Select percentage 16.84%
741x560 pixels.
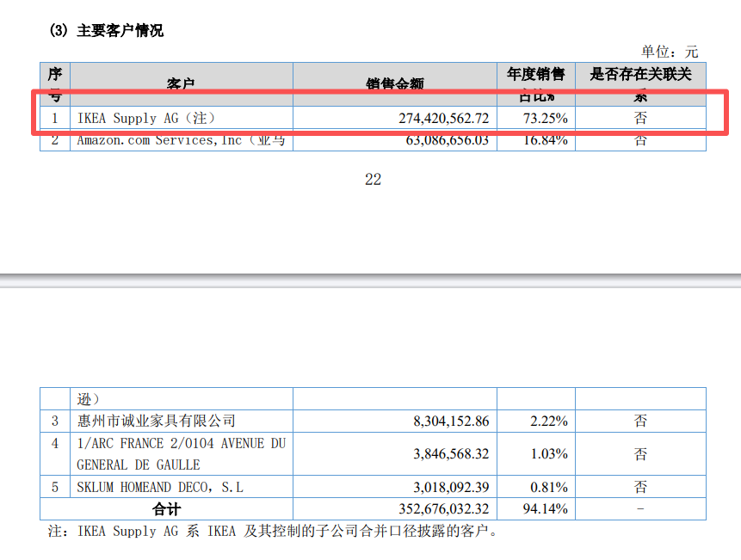coord(545,140)
